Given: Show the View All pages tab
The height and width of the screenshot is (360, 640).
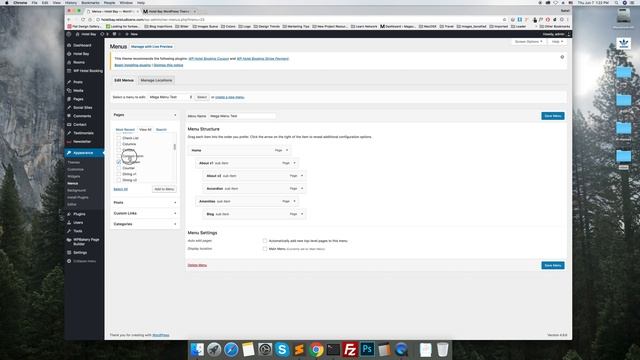Looking at the screenshot, I should pos(145,130).
